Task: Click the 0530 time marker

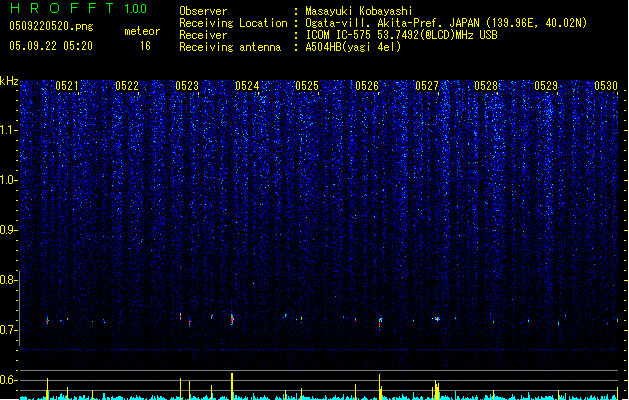Action: click(x=606, y=86)
